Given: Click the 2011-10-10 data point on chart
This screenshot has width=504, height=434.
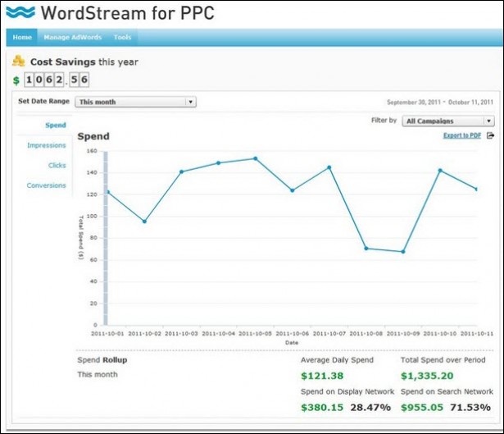Looking at the screenshot, I should pos(440,171).
